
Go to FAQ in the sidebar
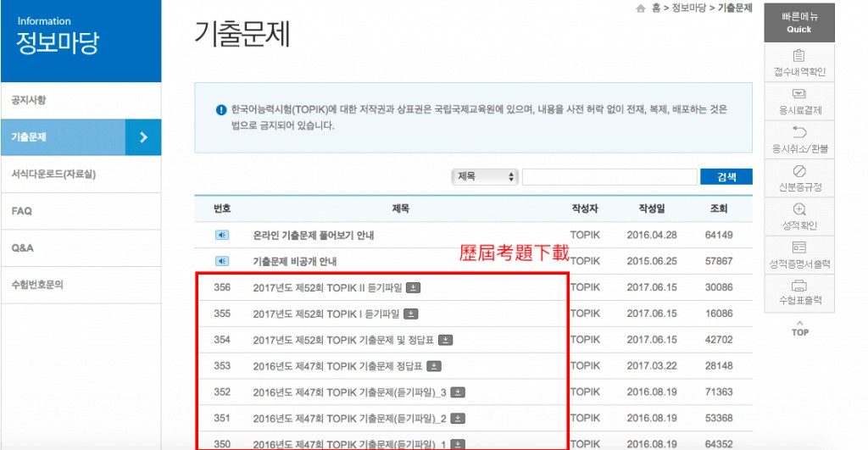(22, 211)
